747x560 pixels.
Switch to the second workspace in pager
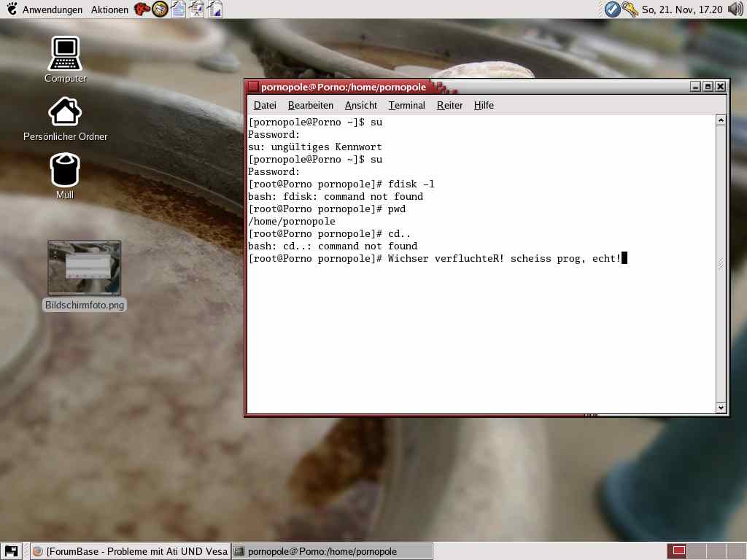(698, 551)
